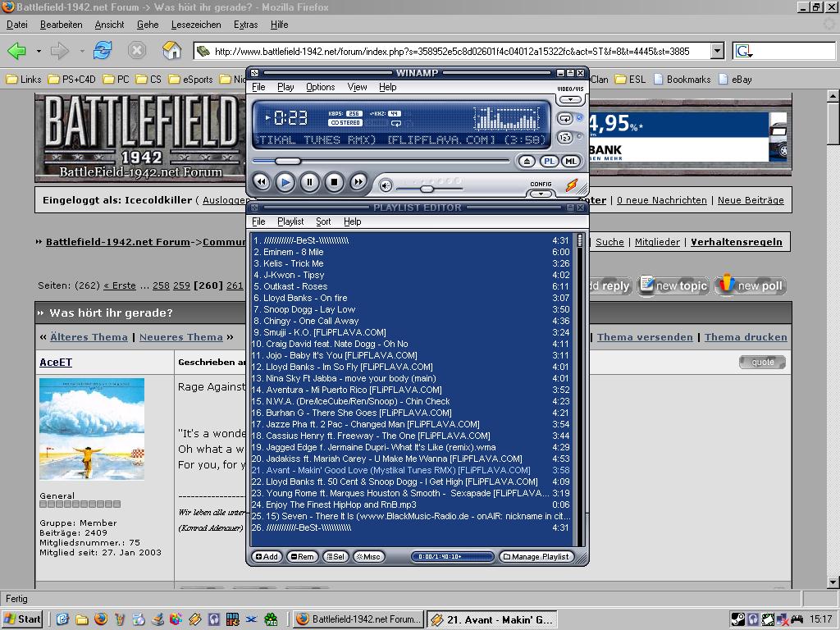
Task: Select track 'Enjoy The Finest HipHop and RnB.mp3'
Action: (x=412, y=504)
